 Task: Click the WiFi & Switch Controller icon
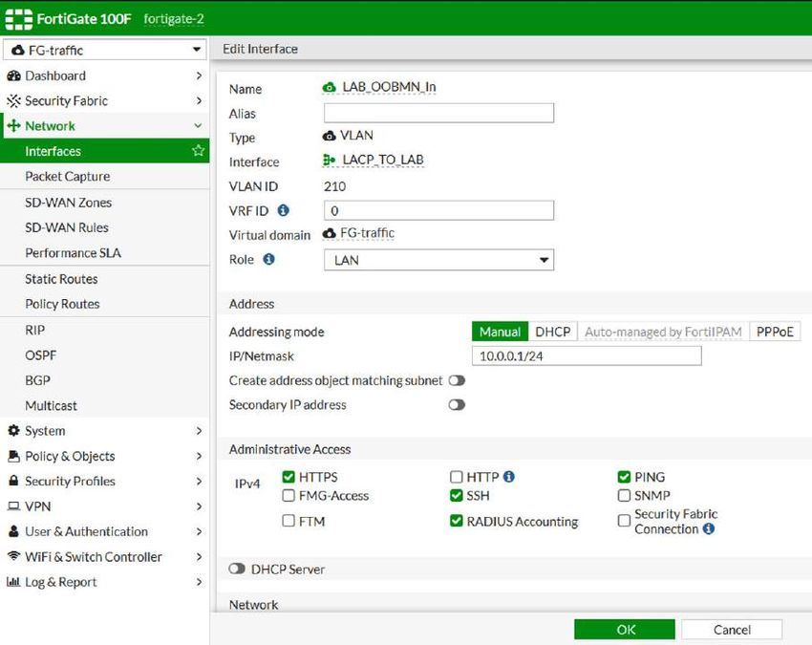tap(13, 555)
